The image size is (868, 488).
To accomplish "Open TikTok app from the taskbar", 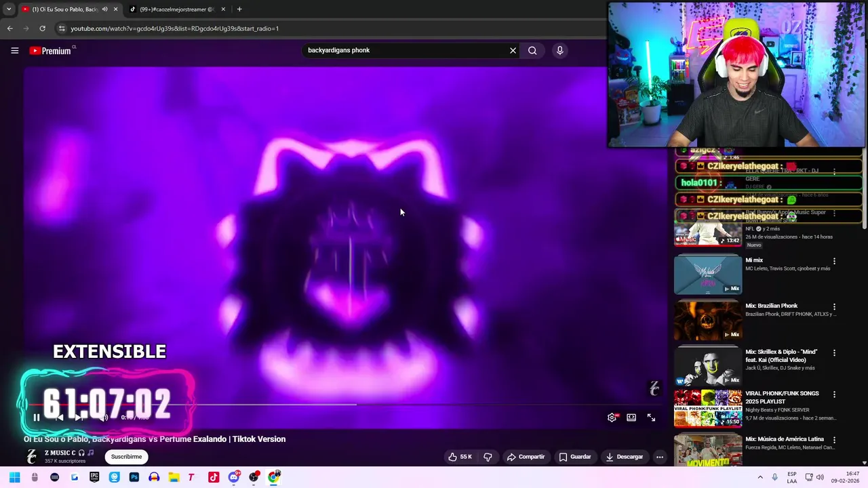I will click(214, 477).
